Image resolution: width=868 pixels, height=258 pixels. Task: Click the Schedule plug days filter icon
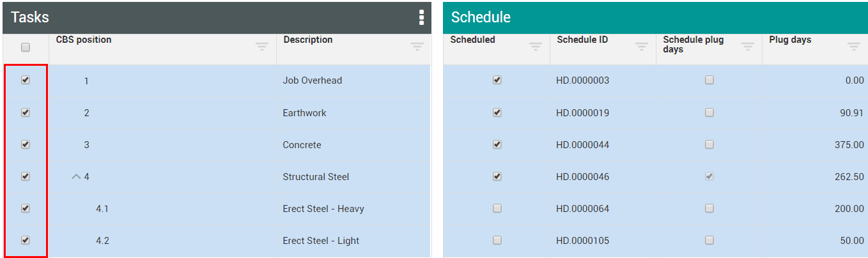[748, 46]
